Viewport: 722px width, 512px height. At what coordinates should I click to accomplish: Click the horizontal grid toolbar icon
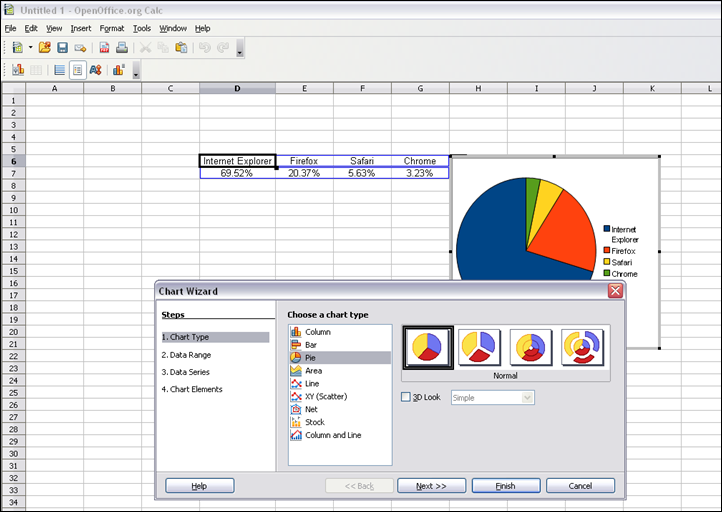coord(59,70)
